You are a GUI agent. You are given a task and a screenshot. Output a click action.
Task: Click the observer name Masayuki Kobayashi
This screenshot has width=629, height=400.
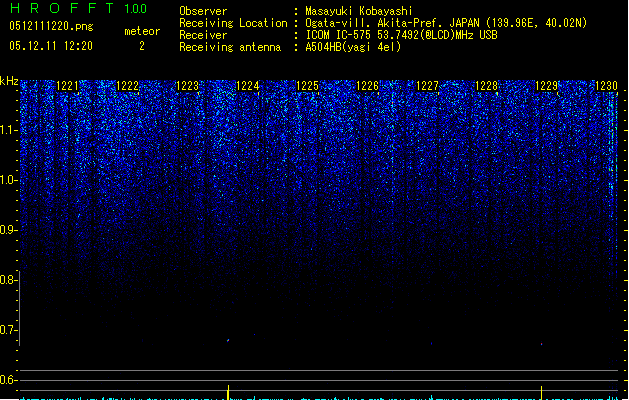tap(359, 11)
